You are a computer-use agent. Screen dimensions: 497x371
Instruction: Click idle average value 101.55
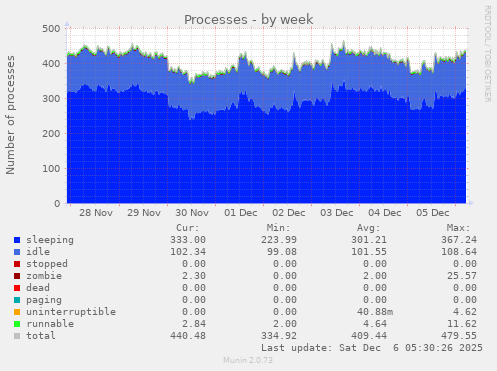[x=369, y=252]
